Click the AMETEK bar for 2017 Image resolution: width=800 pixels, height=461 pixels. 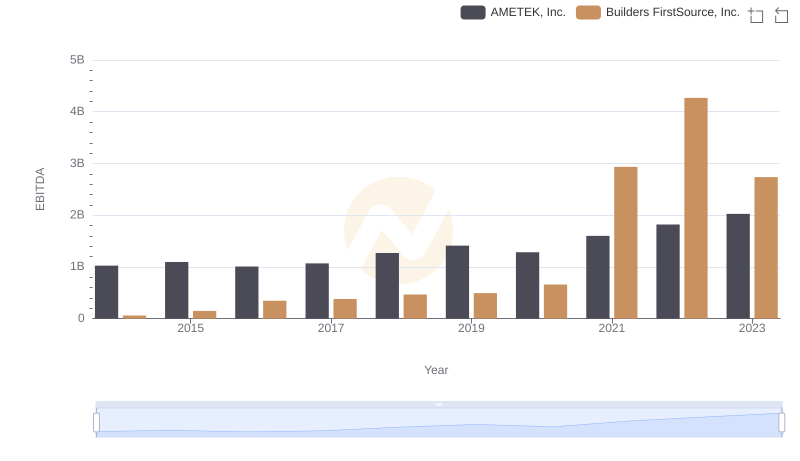pos(317,291)
